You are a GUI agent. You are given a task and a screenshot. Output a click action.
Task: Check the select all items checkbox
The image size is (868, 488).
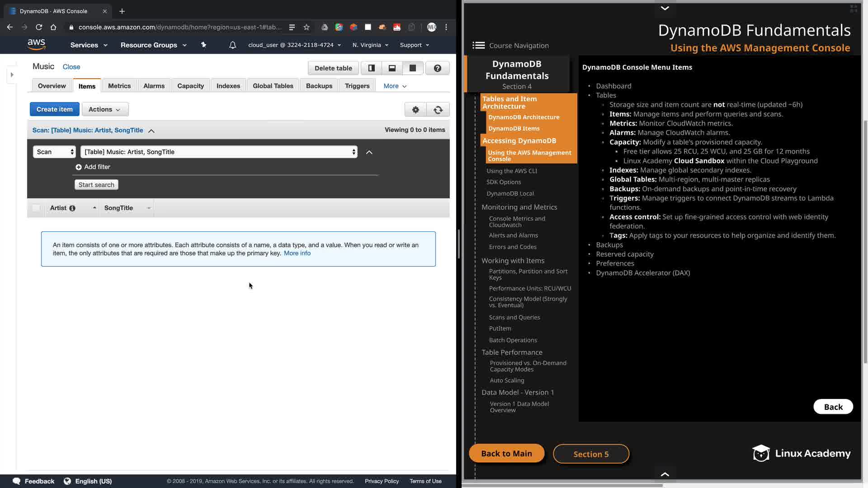pos(36,208)
